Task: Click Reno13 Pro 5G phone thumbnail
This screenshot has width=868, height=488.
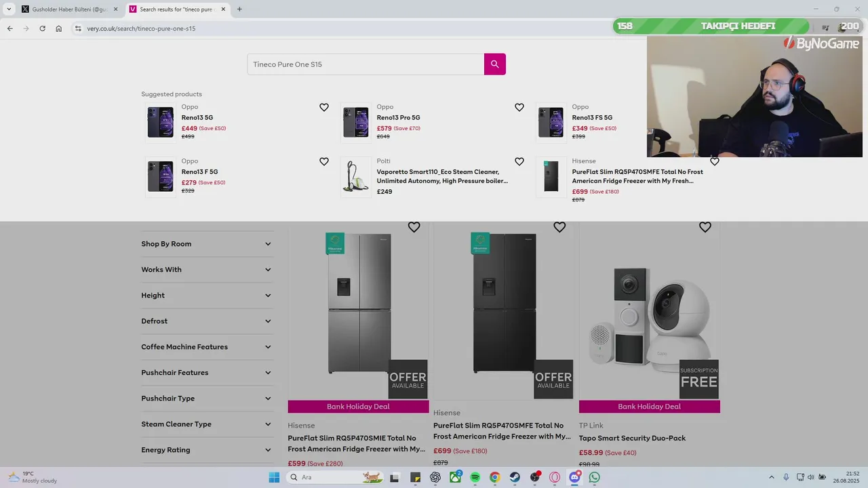Action: click(x=356, y=123)
